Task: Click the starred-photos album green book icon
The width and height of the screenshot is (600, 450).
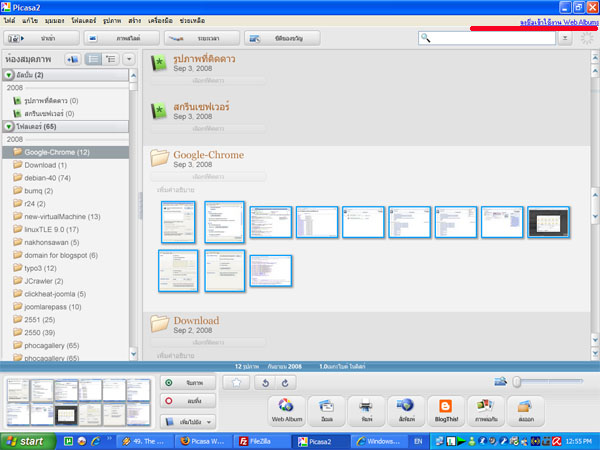Action: click(159, 63)
